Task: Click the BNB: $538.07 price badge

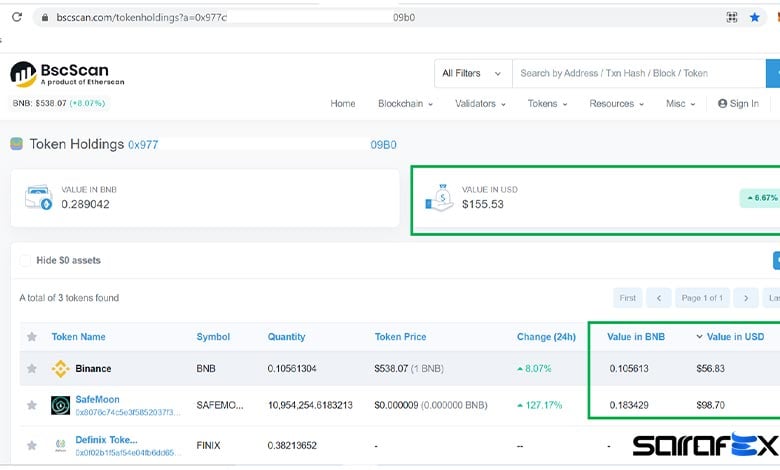Action: click(x=59, y=103)
